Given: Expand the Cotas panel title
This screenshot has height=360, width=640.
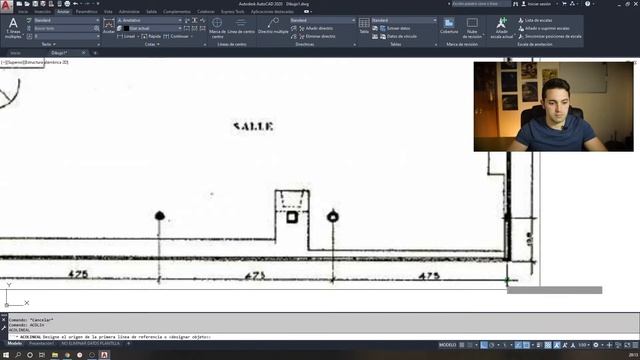Looking at the screenshot, I should tap(152, 44).
